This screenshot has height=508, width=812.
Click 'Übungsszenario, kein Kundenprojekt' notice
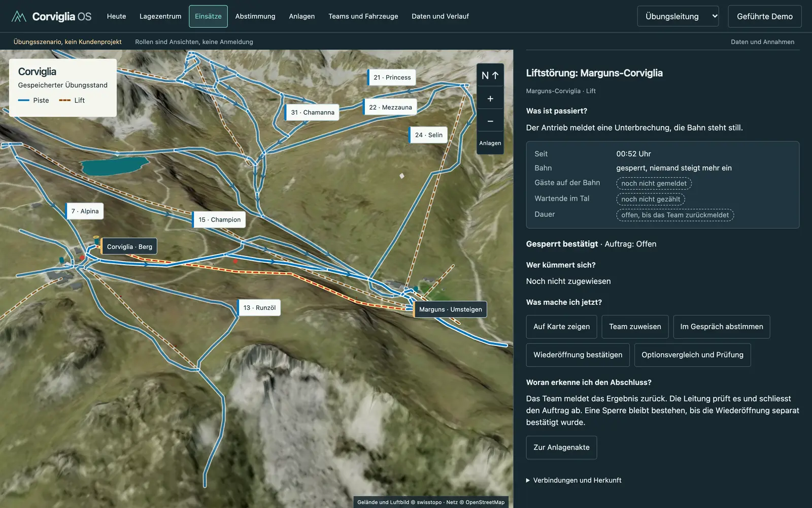pyautogui.click(x=67, y=42)
